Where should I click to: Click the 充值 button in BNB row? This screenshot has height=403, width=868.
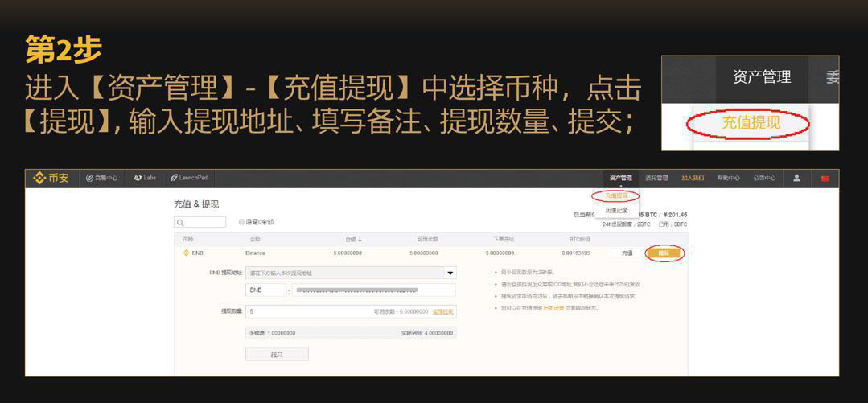pos(627,253)
